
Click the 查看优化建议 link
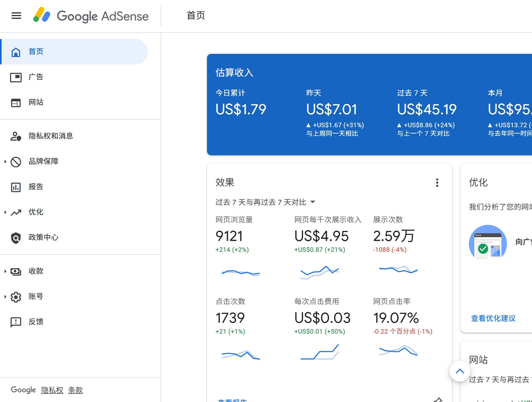click(493, 318)
